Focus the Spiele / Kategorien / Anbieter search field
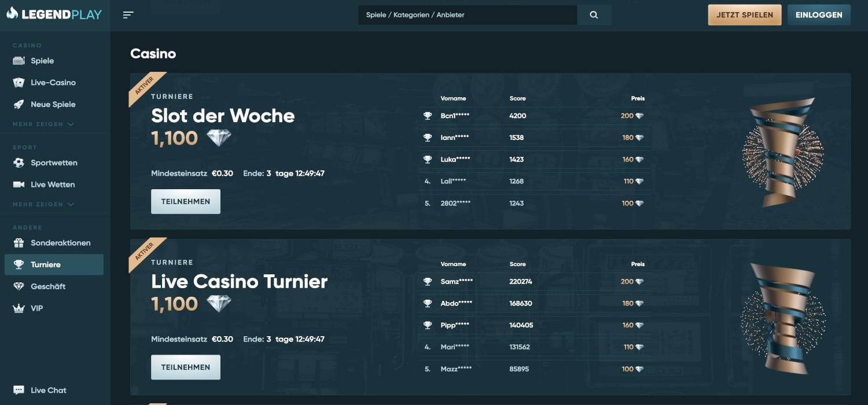The height and width of the screenshot is (405, 868). click(467, 15)
